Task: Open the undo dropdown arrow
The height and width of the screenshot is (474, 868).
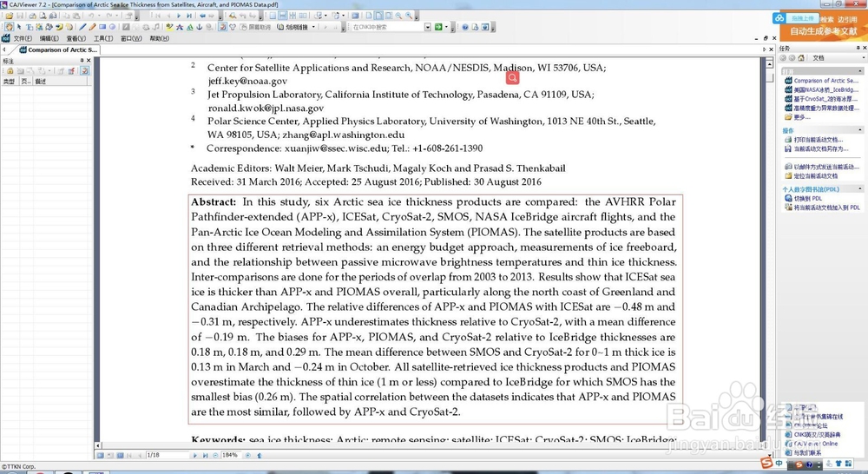Action: pyautogui.click(x=99, y=16)
